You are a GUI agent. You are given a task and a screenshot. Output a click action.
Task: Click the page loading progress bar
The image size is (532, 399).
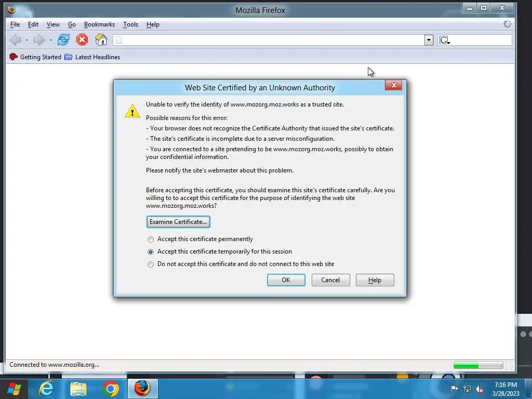pos(478,365)
